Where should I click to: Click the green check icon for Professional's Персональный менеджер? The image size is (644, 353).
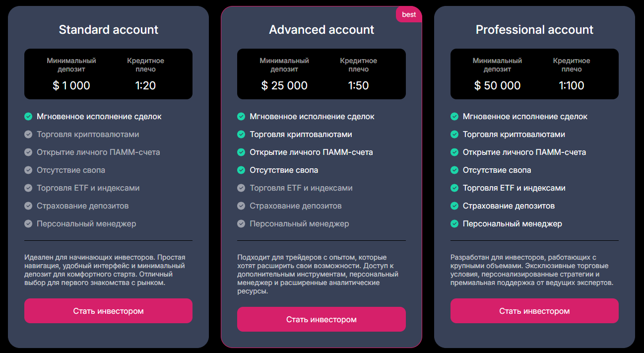click(454, 224)
